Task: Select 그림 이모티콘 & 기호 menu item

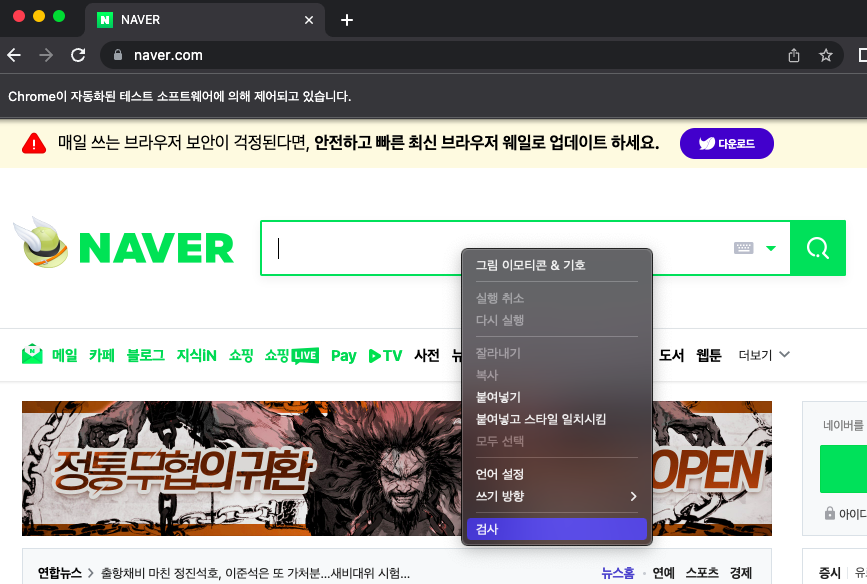Action: (557, 265)
